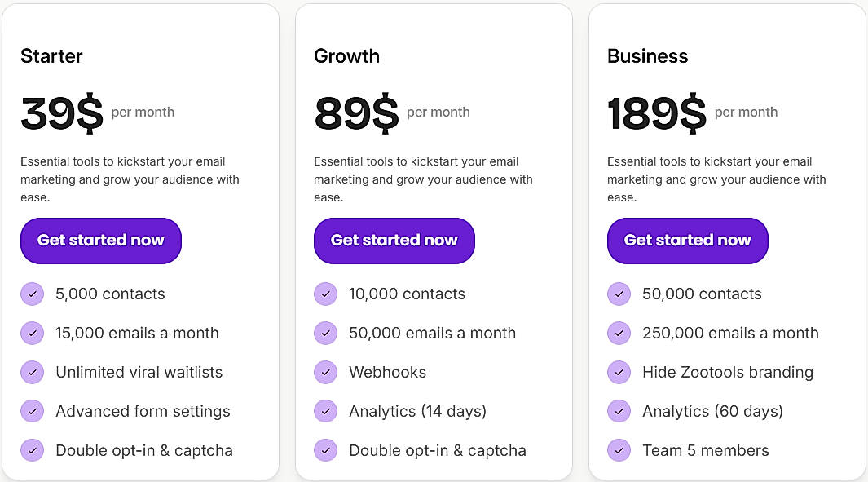Screen dimensions: 868x482
Task: Select the checkmark next to Double opt-in & captcha
Action: coord(33,450)
